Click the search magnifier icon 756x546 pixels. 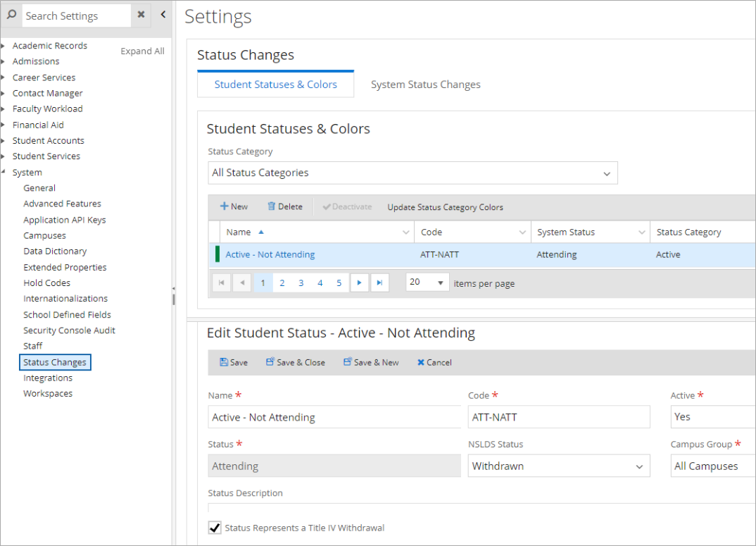pos(11,15)
